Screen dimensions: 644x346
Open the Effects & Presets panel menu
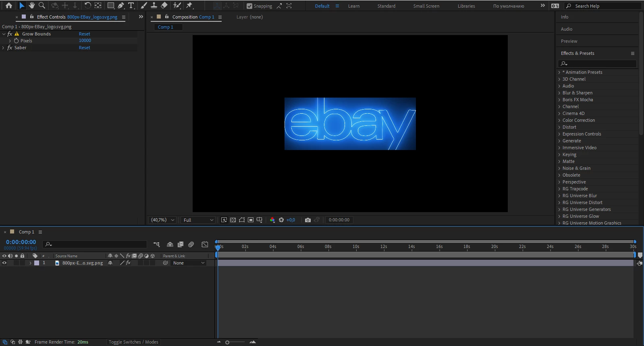click(x=633, y=53)
